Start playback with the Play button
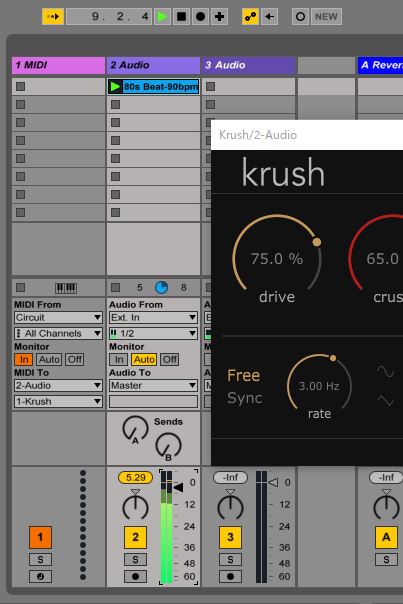The image size is (403, 604). pyautogui.click(x=162, y=17)
